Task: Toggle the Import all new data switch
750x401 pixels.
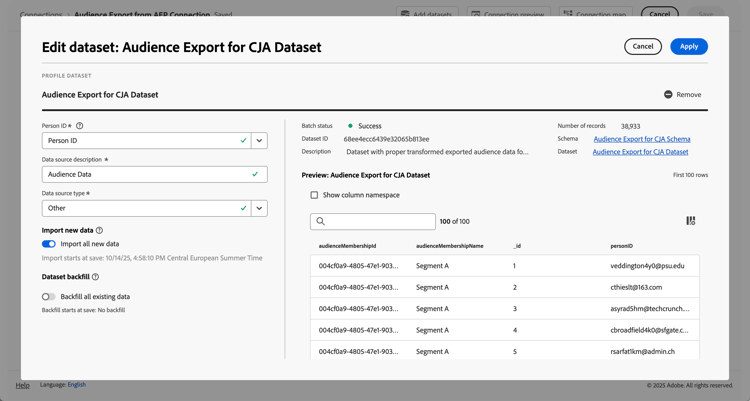Action: (49, 244)
